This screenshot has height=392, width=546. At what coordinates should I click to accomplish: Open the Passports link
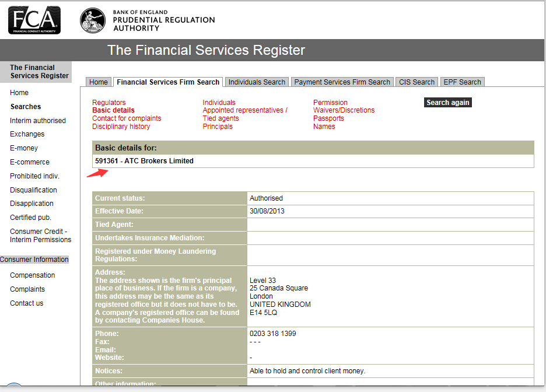(328, 118)
